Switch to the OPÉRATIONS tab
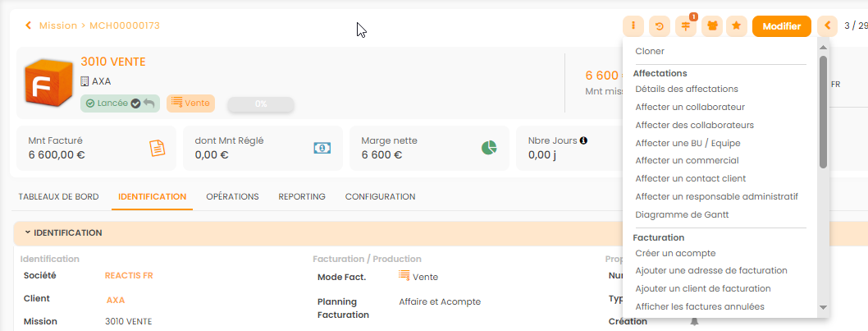This screenshot has width=868, height=331. (232, 197)
